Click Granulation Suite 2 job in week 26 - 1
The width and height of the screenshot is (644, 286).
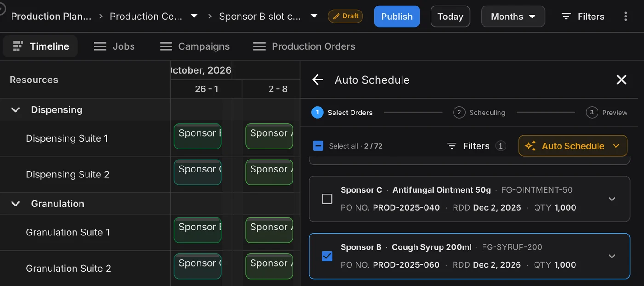pos(198,266)
